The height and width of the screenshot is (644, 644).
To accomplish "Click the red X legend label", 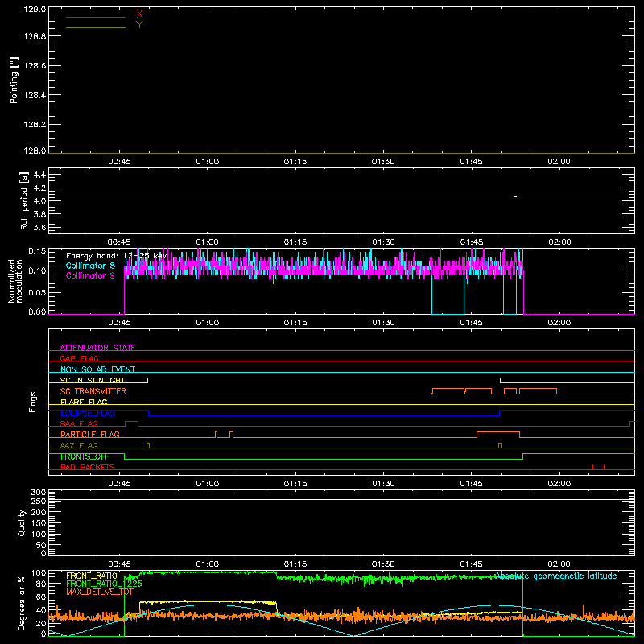I will (x=139, y=14).
